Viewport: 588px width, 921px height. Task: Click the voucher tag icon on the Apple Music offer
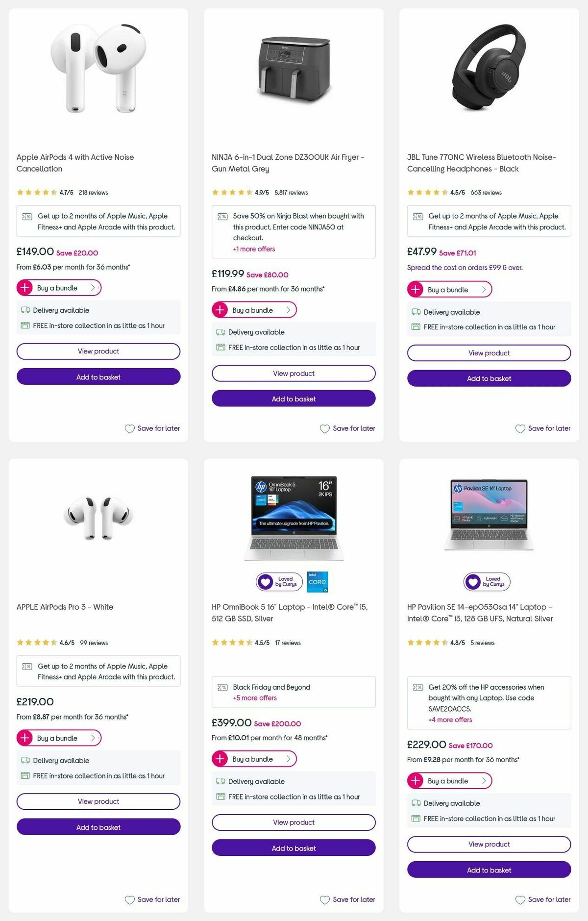(x=27, y=215)
